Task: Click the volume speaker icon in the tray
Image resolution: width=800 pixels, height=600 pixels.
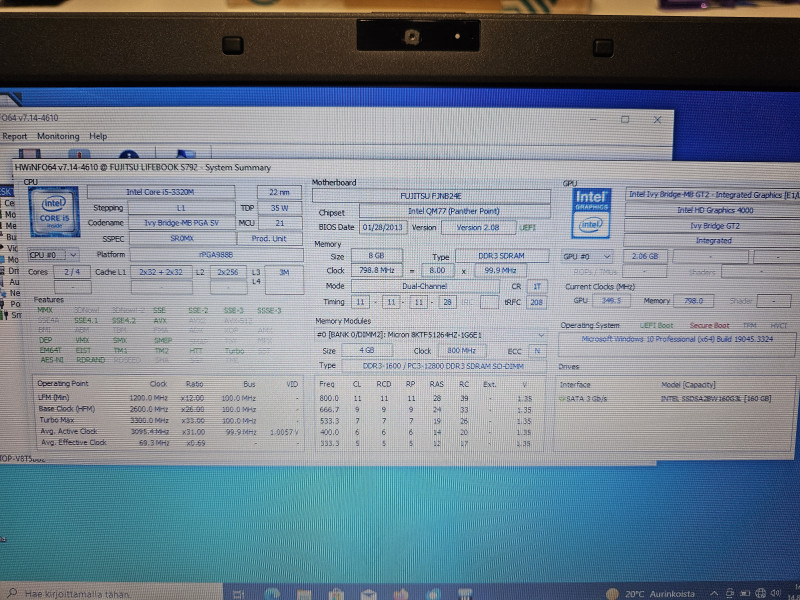Action: pyautogui.click(x=776, y=593)
